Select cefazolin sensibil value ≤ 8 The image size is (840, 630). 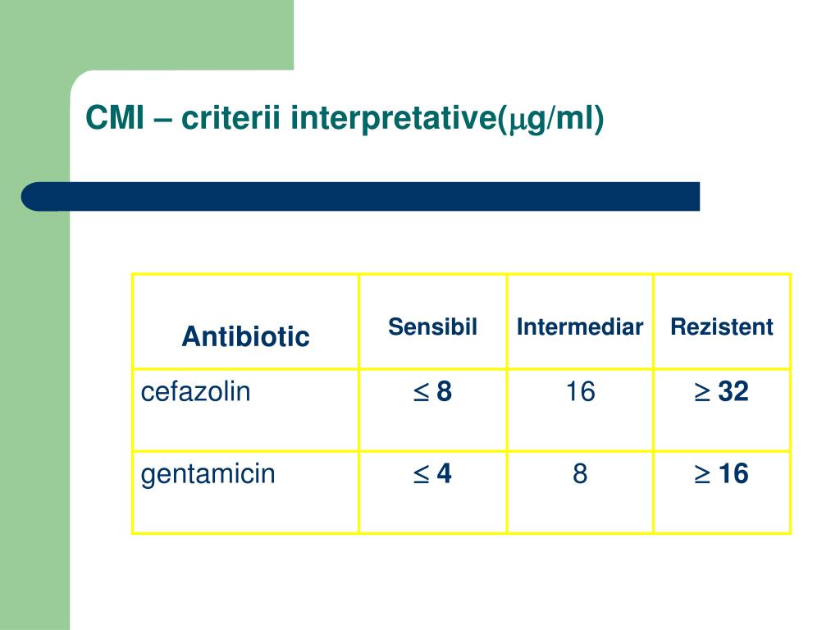click(x=432, y=391)
